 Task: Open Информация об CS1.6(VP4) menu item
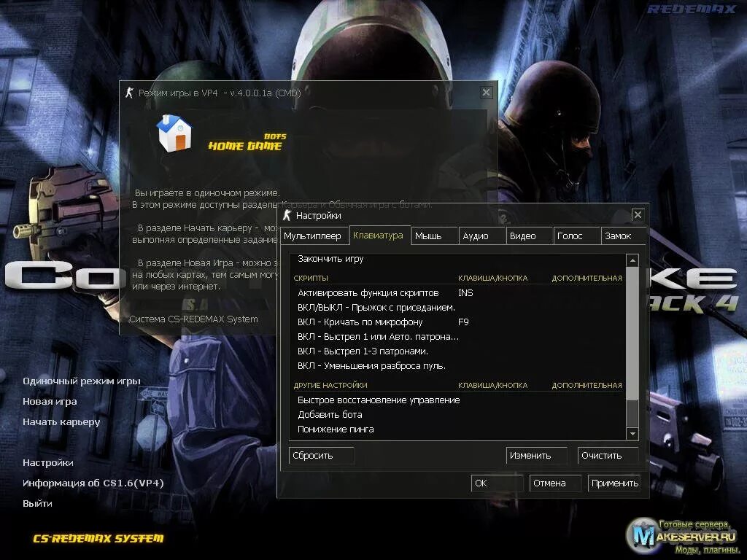93,483
